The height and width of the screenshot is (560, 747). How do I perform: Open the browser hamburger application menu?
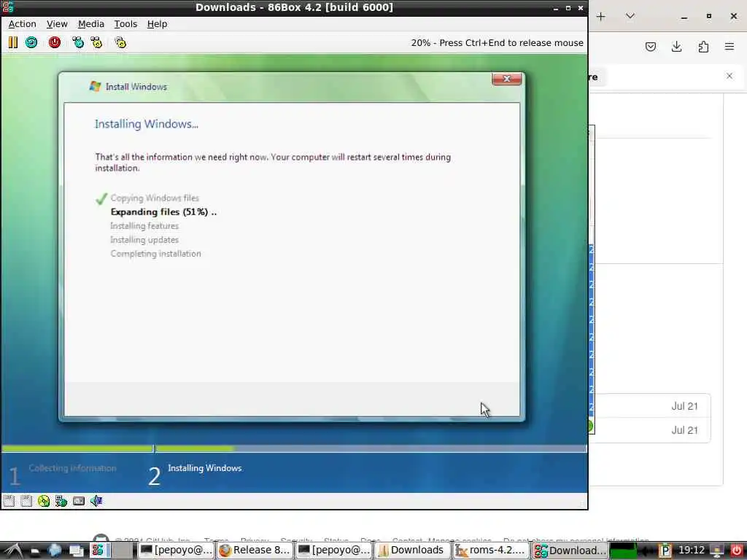pyautogui.click(x=729, y=47)
